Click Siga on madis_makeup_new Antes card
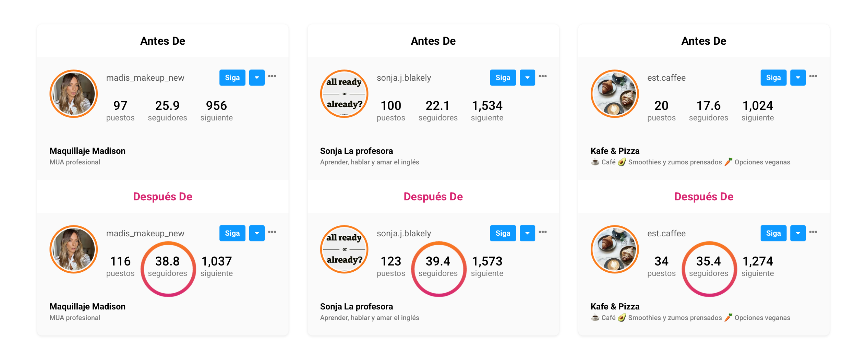Viewport: 868px width, 362px height. coord(232,78)
